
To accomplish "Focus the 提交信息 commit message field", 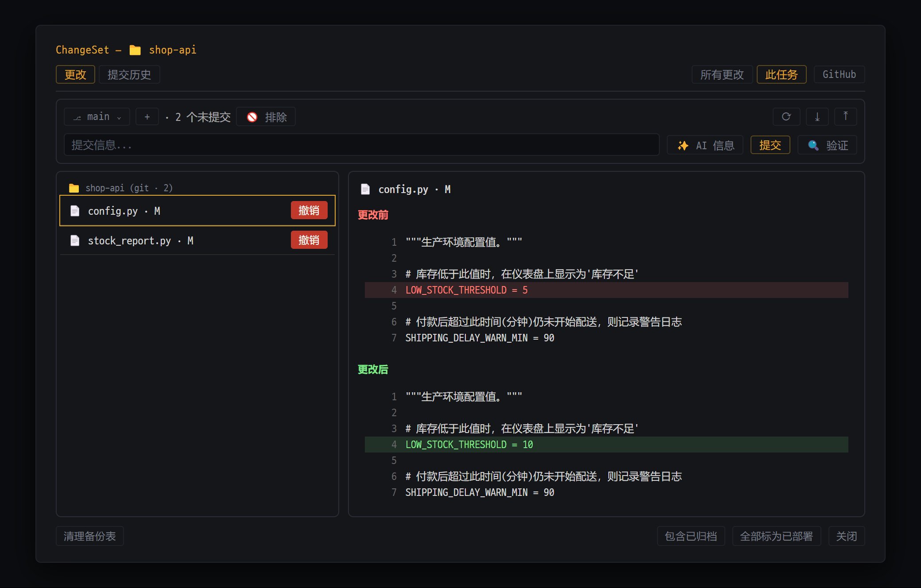I will [361, 145].
